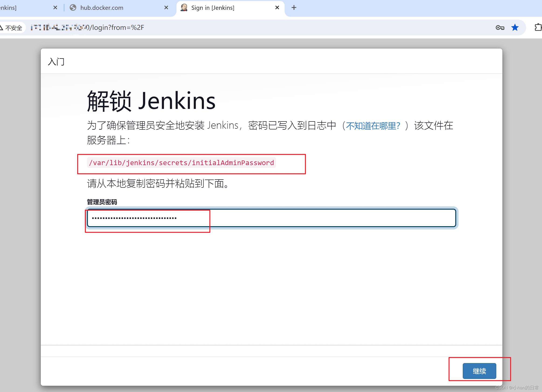Screen dimensions: 542x392
Task: Open a new browser tab with plus
Action: coord(294,8)
